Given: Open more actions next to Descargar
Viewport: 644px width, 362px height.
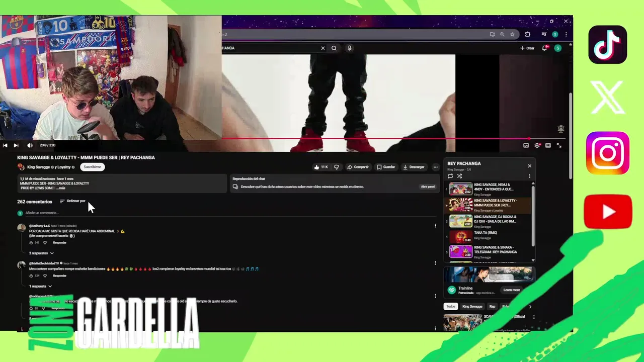Looking at the screenshot, I should 436,167.
